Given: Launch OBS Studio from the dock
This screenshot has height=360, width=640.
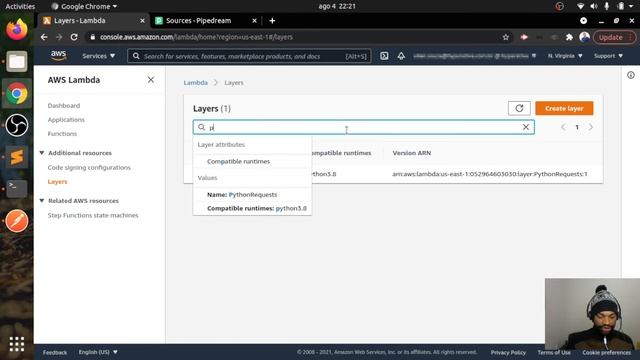Looking at the screenshot, I should tap(17, 125).
